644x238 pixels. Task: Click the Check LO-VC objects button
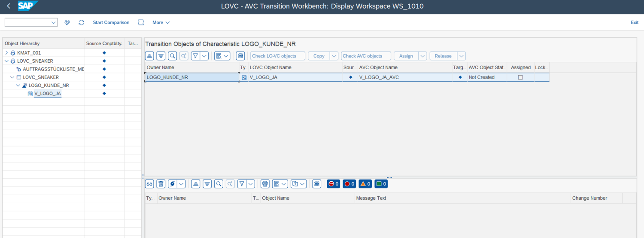point(278,56)
